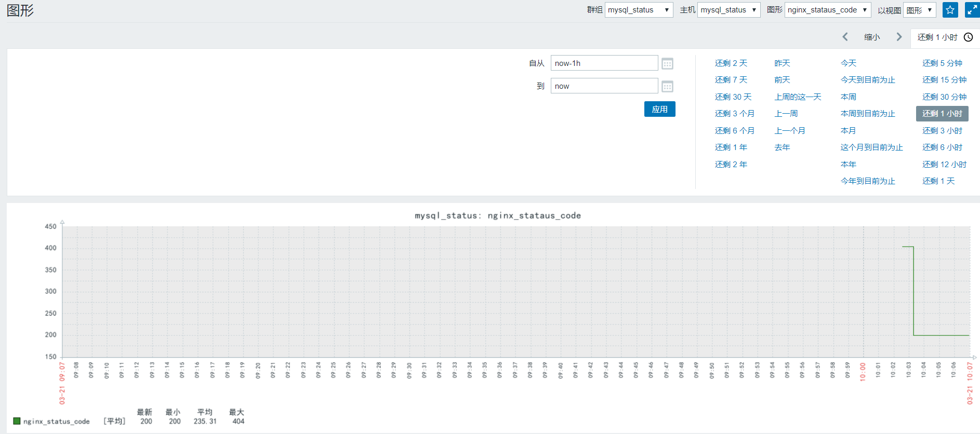Open the nginx_stataus_code graph dropdown

pyautogui.click(x=827, y=10)
